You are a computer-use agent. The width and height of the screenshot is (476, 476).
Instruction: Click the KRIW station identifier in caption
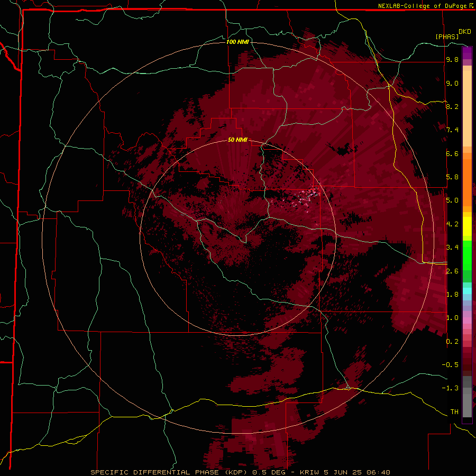[x=310, y=472]
